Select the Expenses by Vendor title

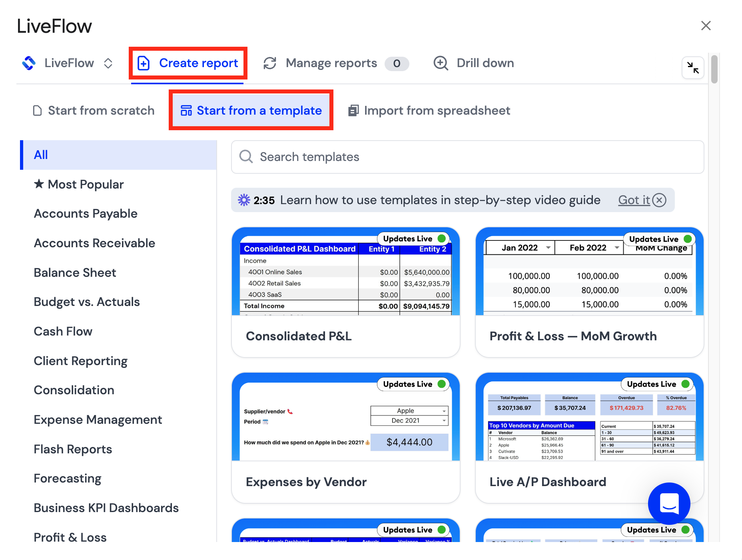(x=306, y=482)
